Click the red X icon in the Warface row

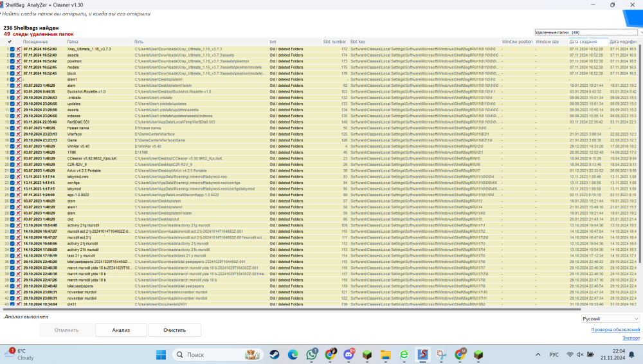coord(19,134)
